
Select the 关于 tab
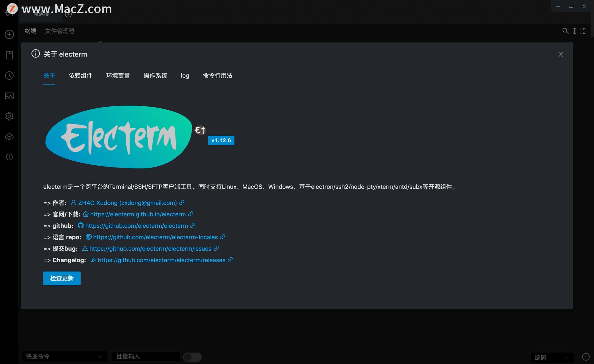click(x=49, y=75)
